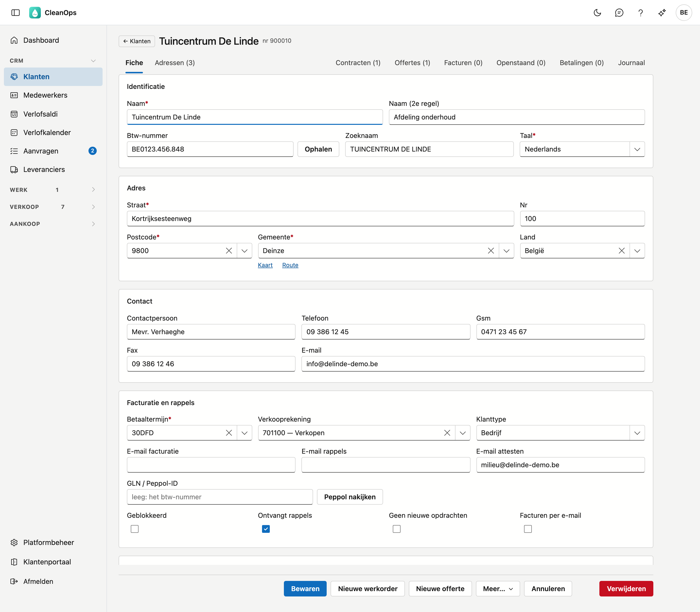Toggle the sidebar panel icon
This screenshot has height=612, width=700.
click(x=15, y=13)
